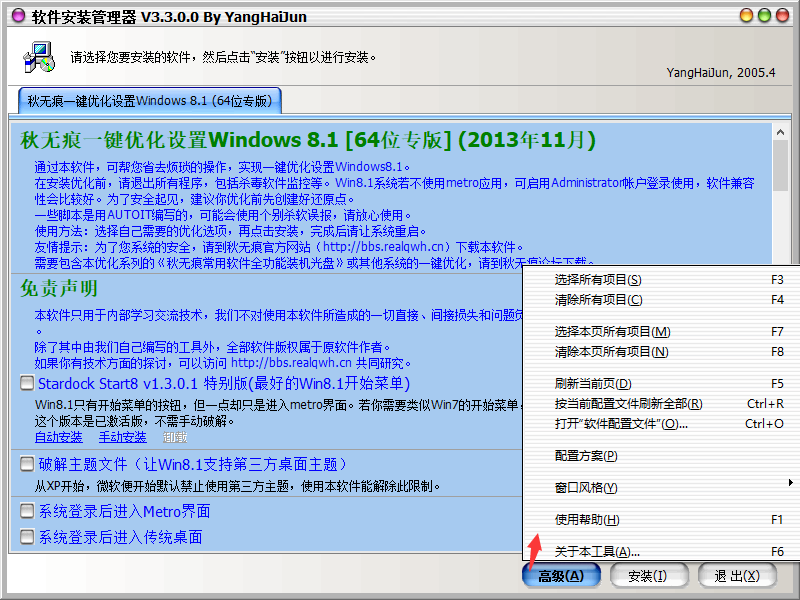800x600 pixels.
Task: Click the purple orb icon in title bar
Action: point(18,16)
